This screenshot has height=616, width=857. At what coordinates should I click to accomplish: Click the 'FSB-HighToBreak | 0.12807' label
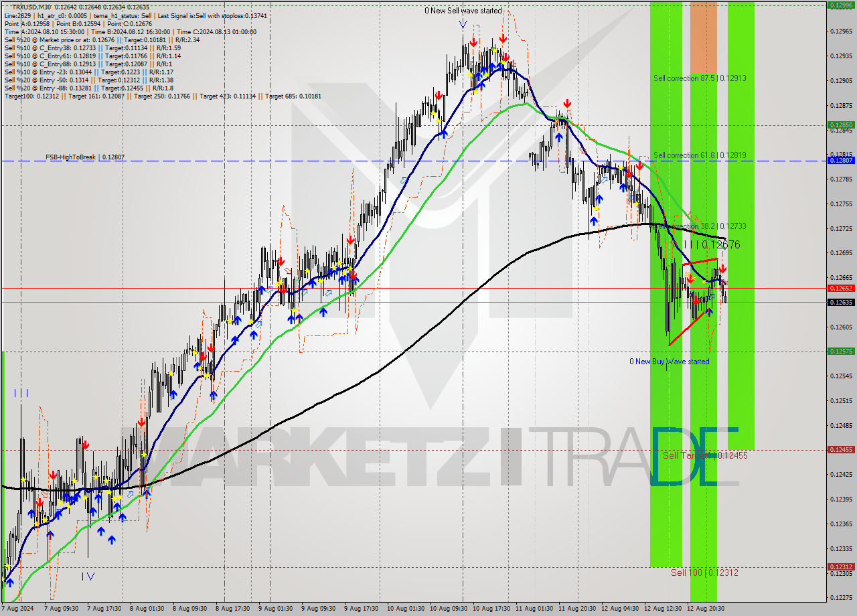click(85, 157)
